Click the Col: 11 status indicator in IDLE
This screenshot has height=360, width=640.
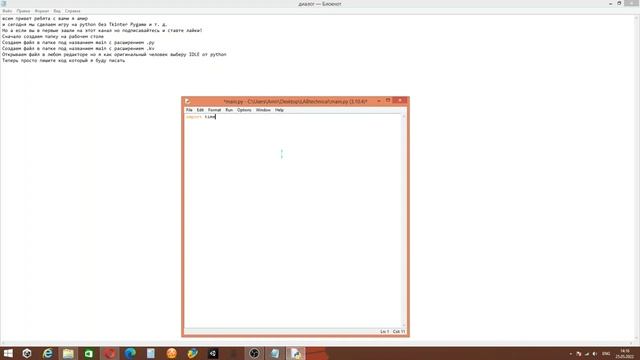(399, 332)
